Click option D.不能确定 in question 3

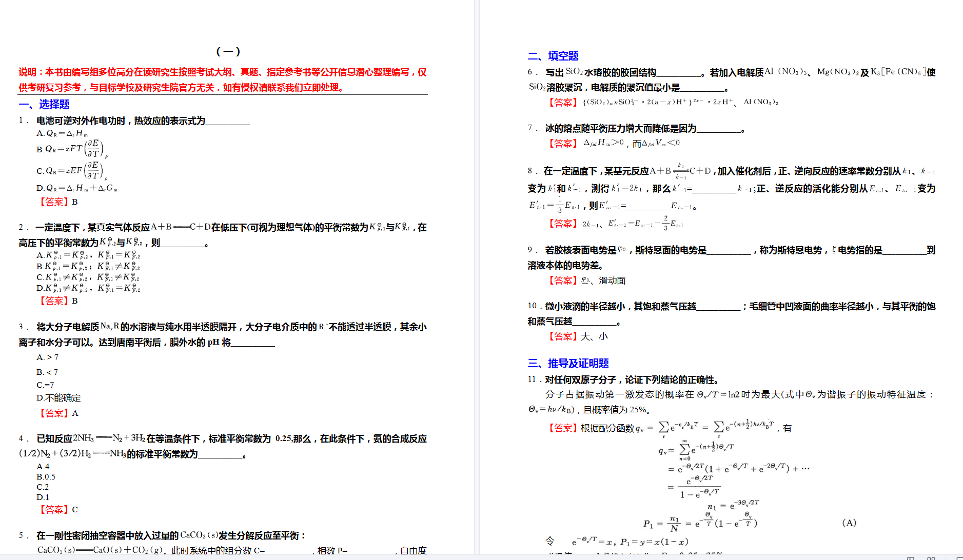pos(58,398)
